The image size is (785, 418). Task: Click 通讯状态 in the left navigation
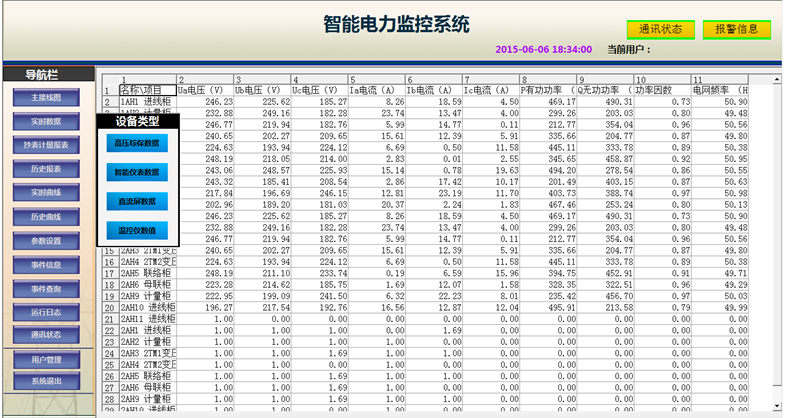point(46,335)
